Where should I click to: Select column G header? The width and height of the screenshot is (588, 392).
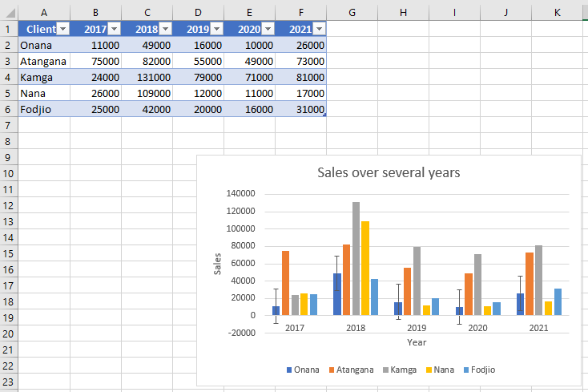352,13
